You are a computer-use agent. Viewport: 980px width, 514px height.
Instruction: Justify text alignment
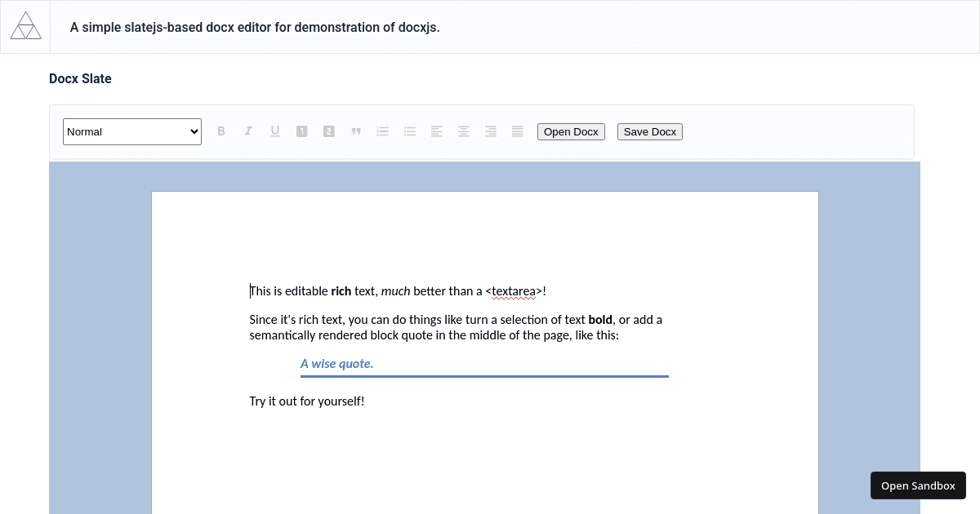pos(518,131)
